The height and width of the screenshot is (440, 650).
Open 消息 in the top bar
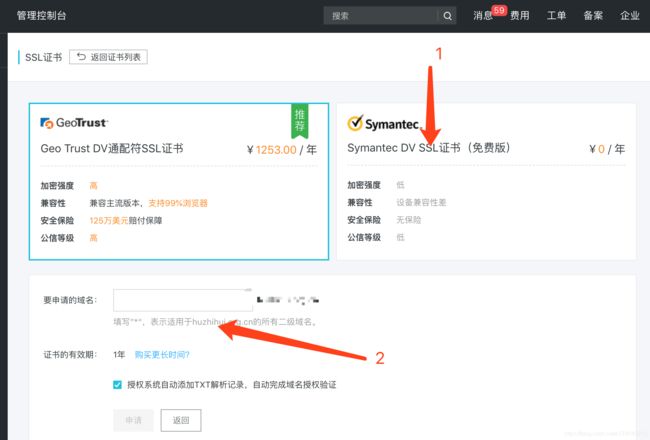(x=483, y=16)
